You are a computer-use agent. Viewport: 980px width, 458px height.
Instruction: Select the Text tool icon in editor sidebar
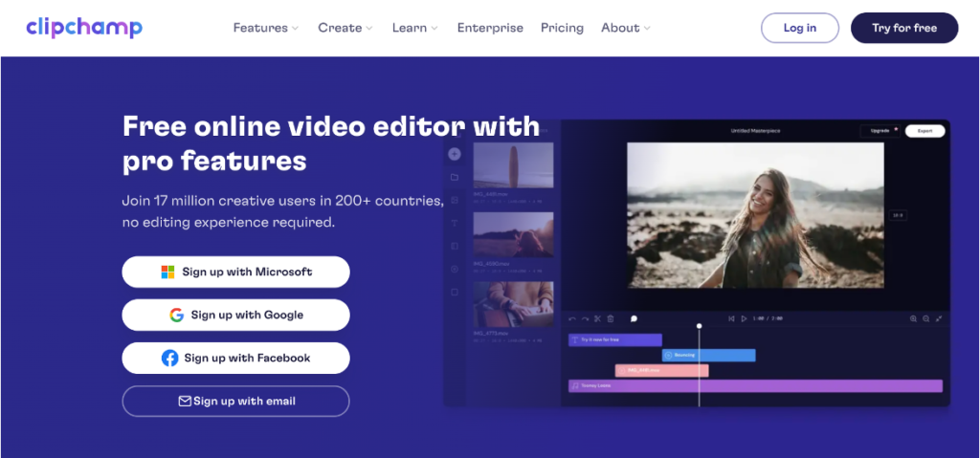(455, 223)
